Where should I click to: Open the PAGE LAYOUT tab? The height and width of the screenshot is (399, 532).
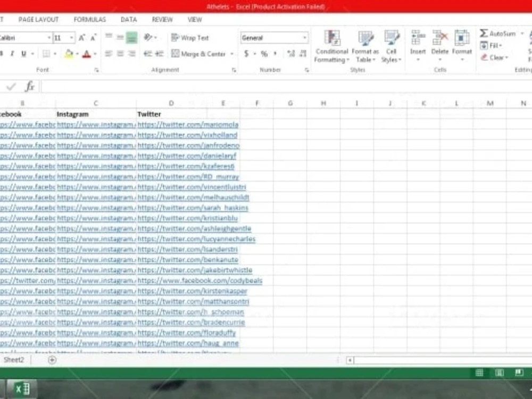click(38, 20)
